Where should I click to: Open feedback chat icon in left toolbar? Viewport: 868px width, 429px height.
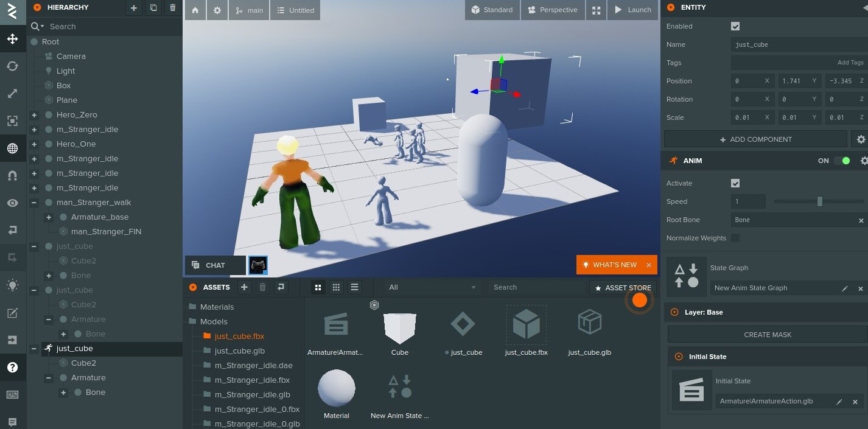[x=12, y=422]
